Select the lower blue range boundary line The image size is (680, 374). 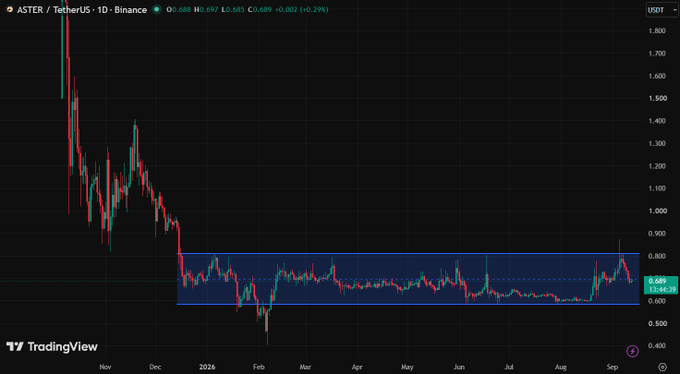click(x=408, y=304)
